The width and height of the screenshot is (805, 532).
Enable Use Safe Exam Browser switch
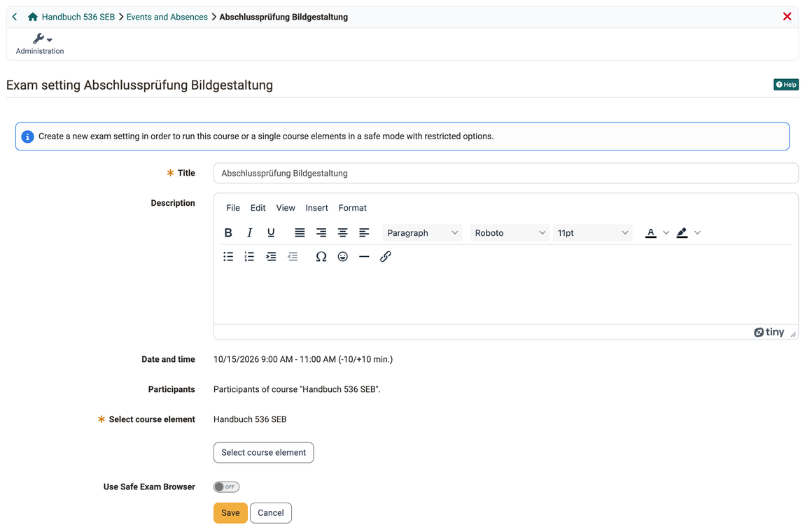[x=226, y=486]
